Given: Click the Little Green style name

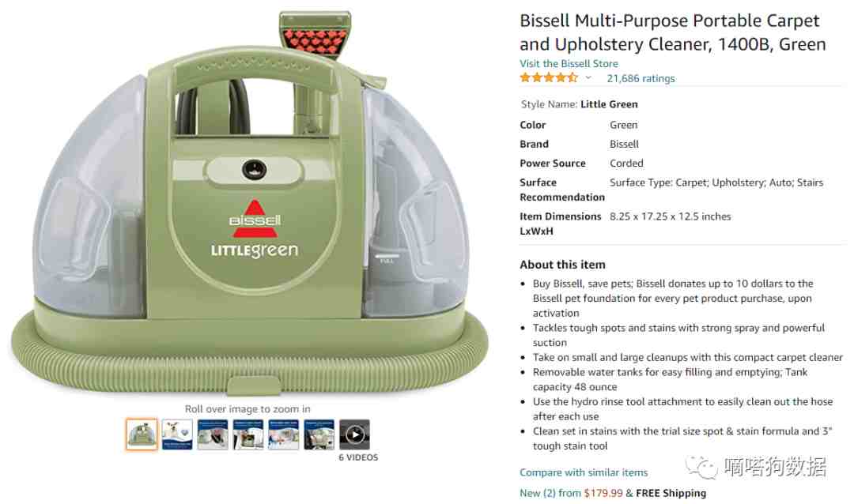Looking at the screenshot, I should pyautogui.click(x=609, y=104).
